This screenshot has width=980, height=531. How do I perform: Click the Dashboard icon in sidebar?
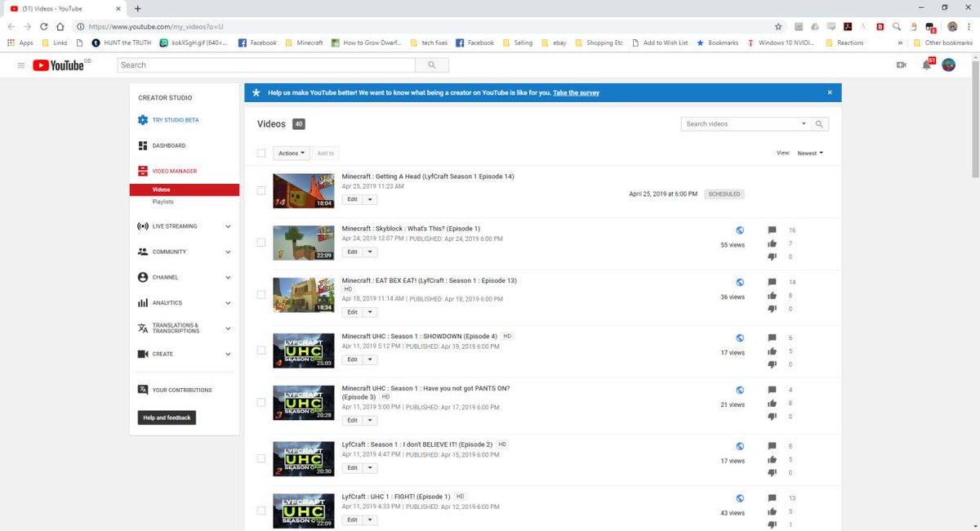(x=143, y=145)
